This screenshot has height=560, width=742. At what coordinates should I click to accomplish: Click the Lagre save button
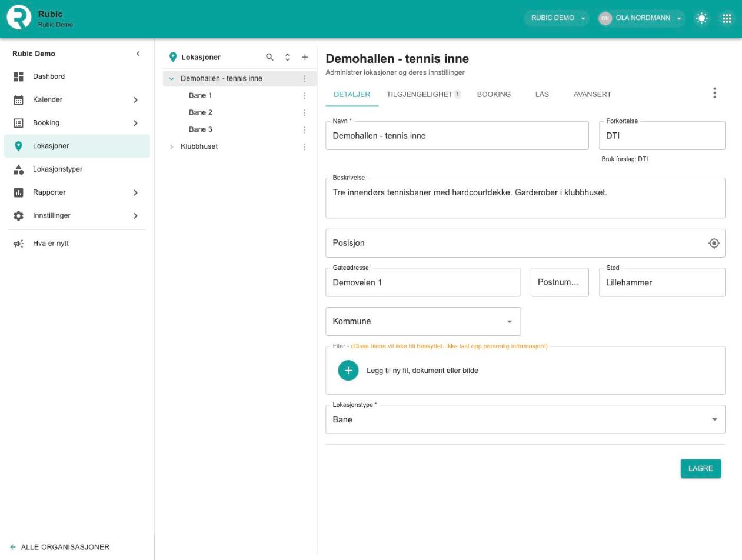pos(701,469)
